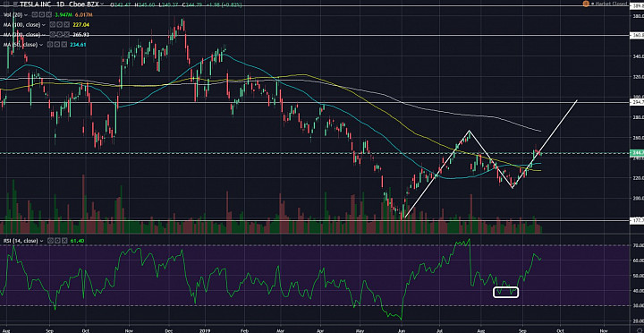This screenshot has width=644, height=333.
Task: Click the 70.00 level on RSI axis
Action: coord(638,245)
